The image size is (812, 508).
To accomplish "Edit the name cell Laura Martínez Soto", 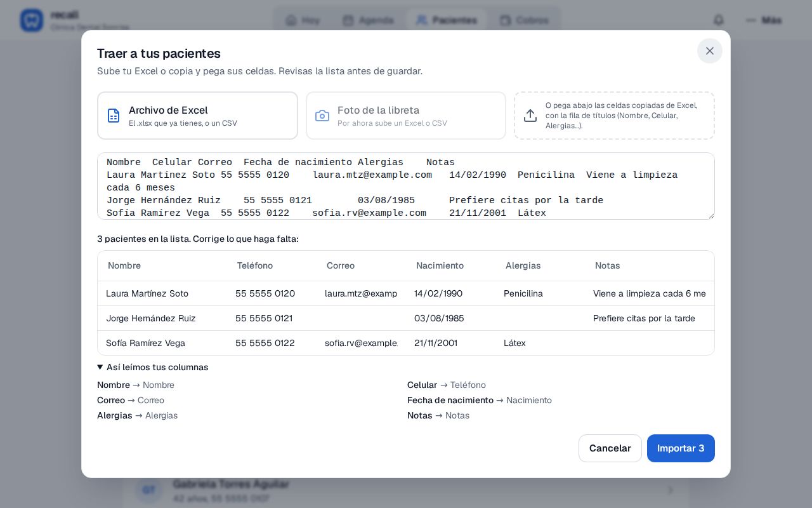I will click(x=162, y=293).
